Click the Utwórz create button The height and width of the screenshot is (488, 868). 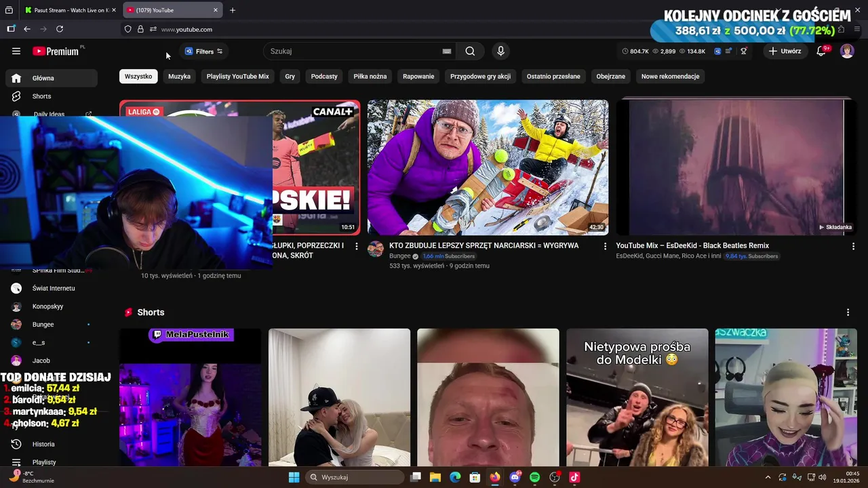coord(785,52)
